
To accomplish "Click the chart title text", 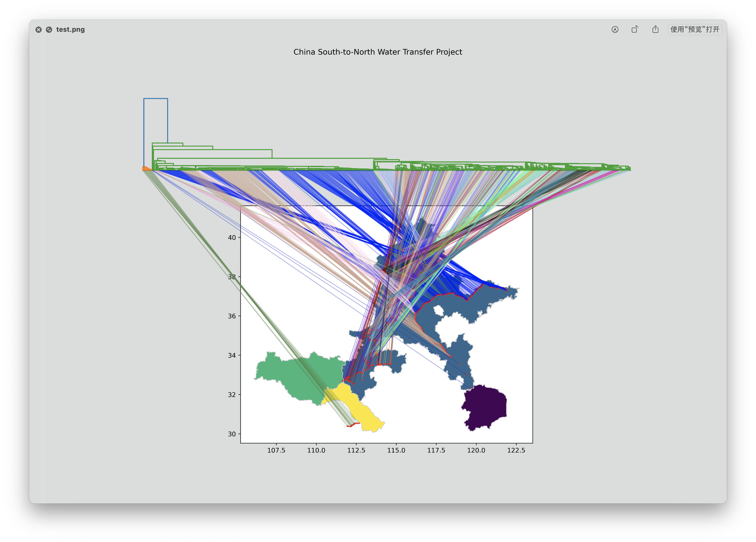I will (378, 52).
